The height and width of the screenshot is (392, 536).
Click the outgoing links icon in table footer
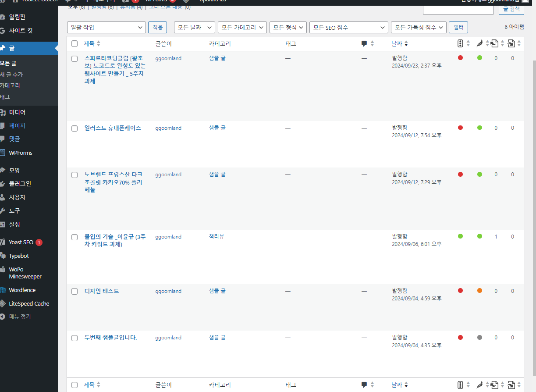(495, 385)
